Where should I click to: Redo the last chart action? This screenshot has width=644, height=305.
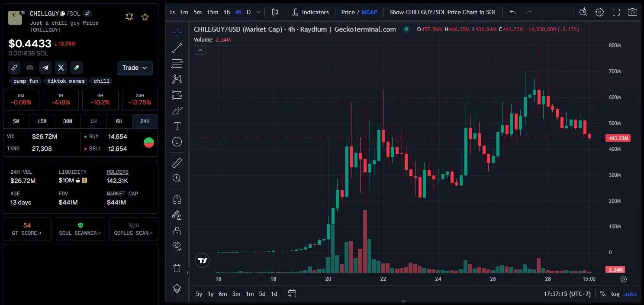point(529,12)
